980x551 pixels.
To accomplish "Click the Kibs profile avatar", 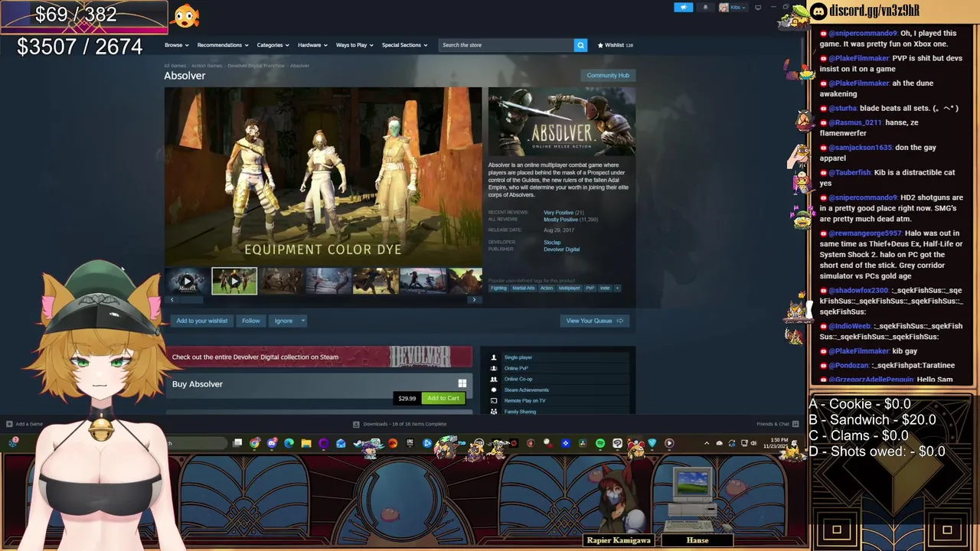I will [724, 8].
